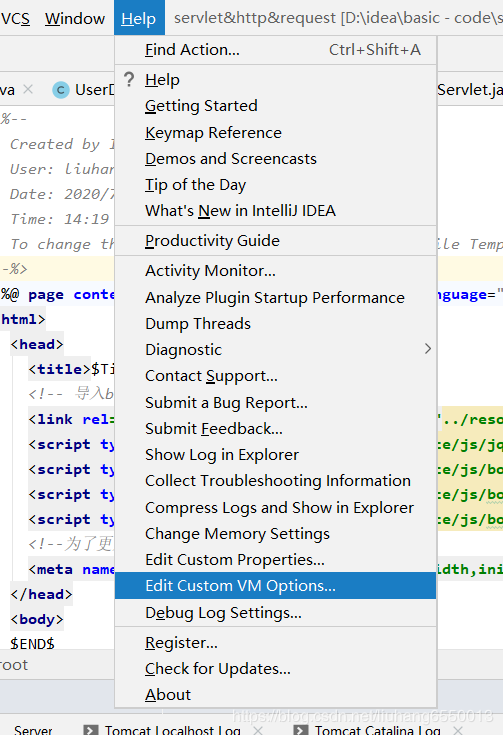Screen dimensions: 503x735
Task: Click the Tomcat Catalina Log console icon
Action: click(x=300, y=729)
